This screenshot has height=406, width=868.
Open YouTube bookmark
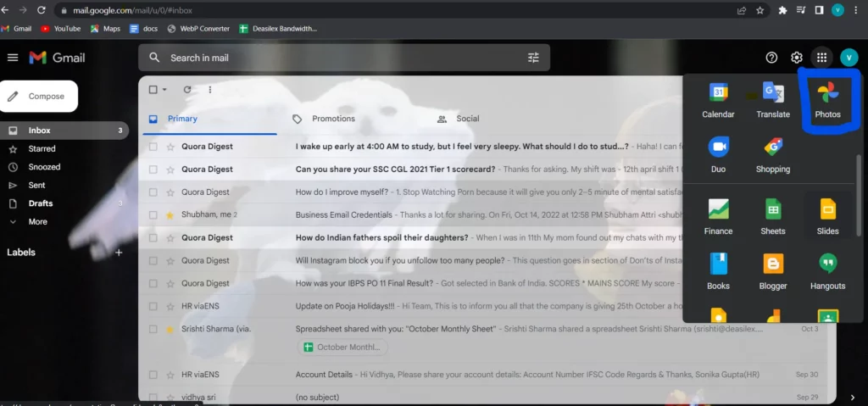tap(60, 29)
